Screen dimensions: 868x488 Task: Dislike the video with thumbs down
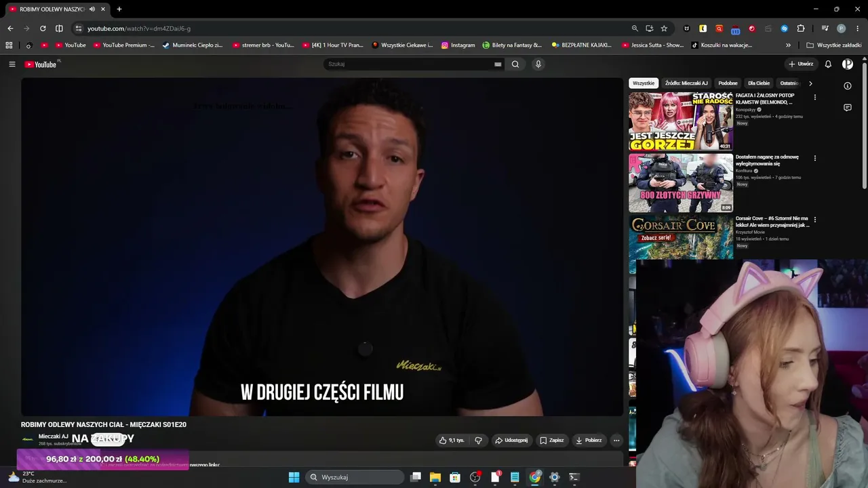click(x=478, y=441)
